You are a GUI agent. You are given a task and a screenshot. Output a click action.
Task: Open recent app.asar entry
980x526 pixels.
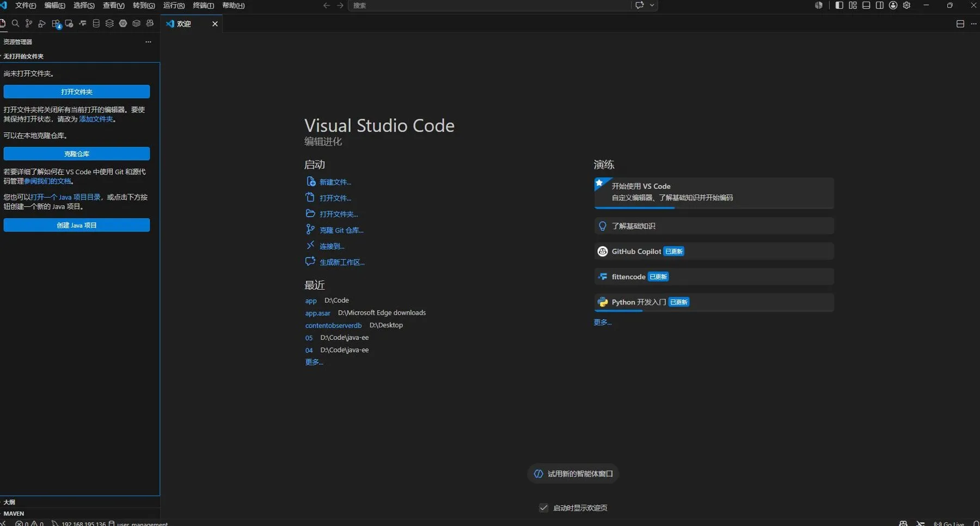pyautogui.click(x=318, y=313)
